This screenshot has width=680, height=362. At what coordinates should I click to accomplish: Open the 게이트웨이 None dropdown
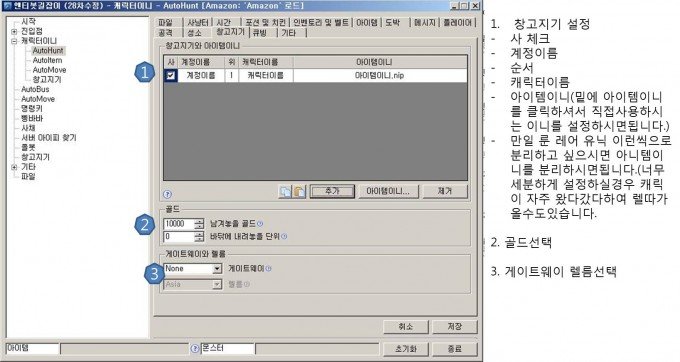[217, 269]
